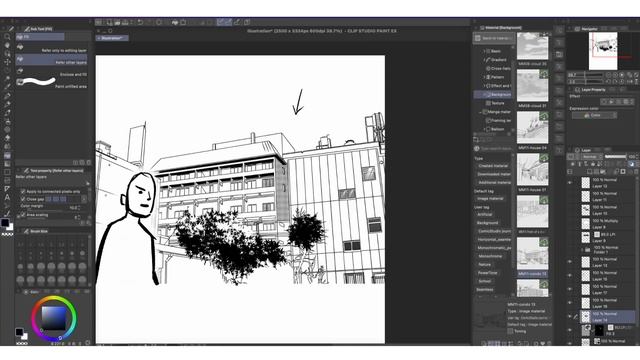The width and height of the screenshot is (640, 360).
Task: Hide Layer 17 using its eye icon
Action: (x=570, y=289)
